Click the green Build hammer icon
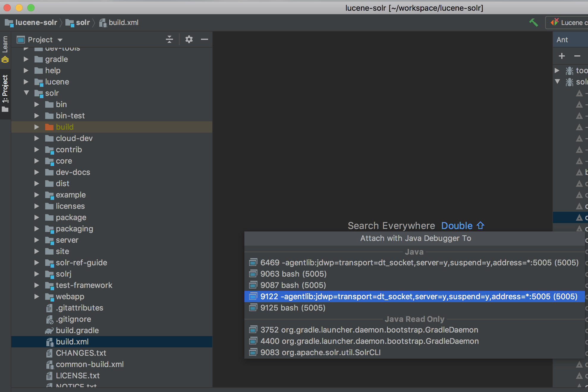588x392 pixels. 534,23
